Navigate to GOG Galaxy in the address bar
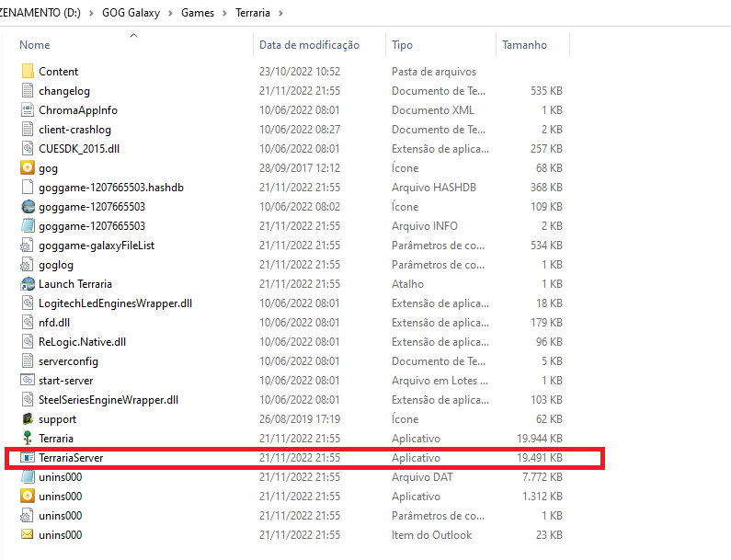731x560 pixels. (131, 13)
